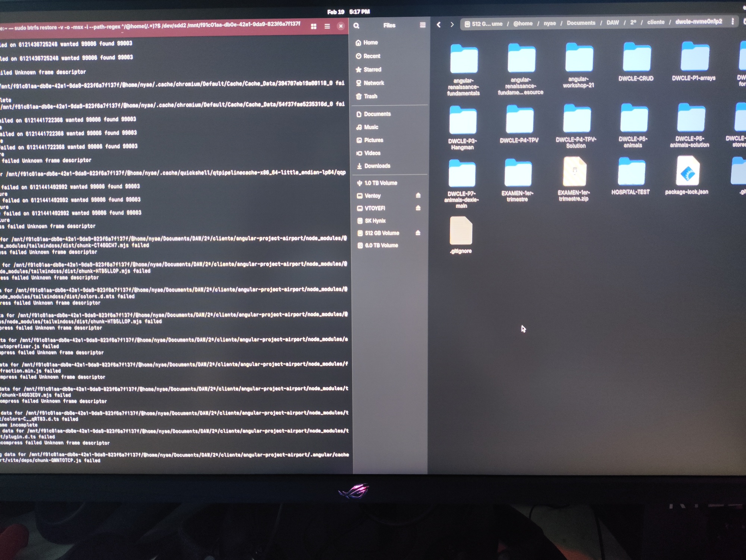The width and height of the screenshot is (746, 560).
Task: Open the 6.0 TB Volume
Action: point(381,245)
